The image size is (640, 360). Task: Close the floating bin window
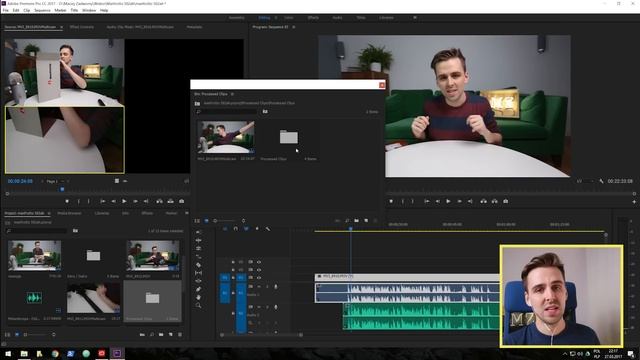click(382, 85)
